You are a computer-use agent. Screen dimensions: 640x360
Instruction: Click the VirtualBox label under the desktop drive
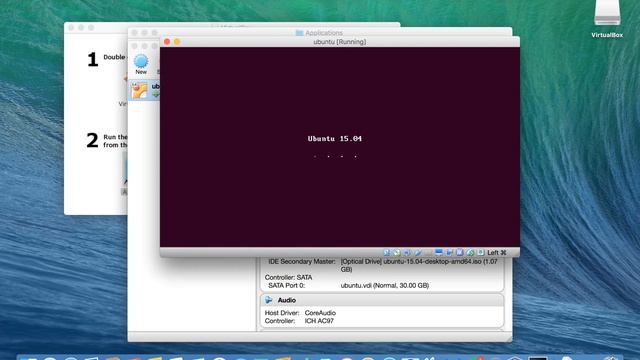607,35
